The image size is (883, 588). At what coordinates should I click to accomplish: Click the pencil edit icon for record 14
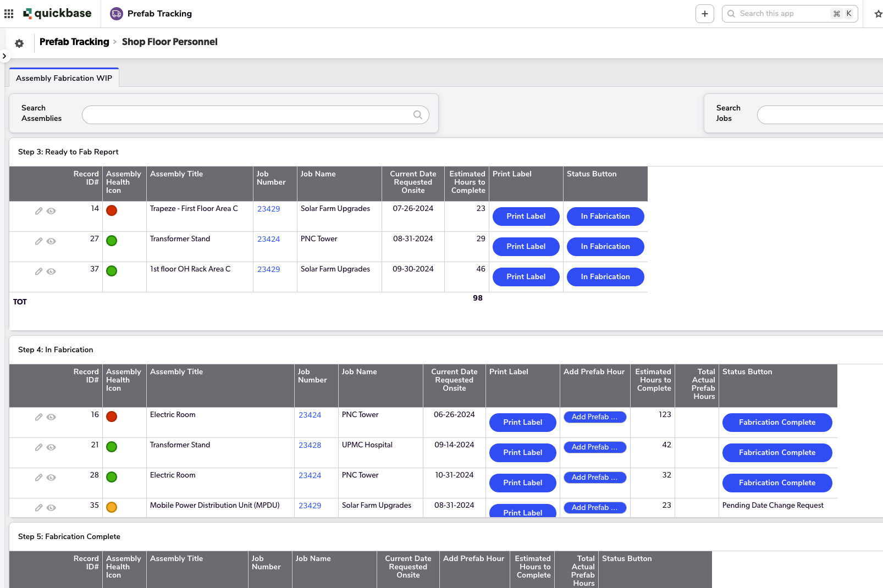tap(38, 210)
